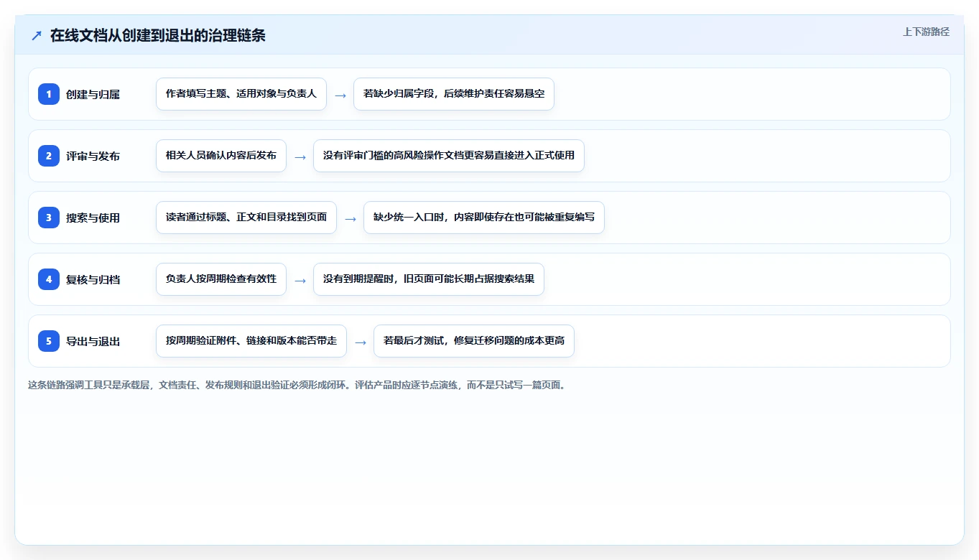Open the 读者通过标题、正文和目录找到页面 box
979x560 pixels.
pos(246,218)
